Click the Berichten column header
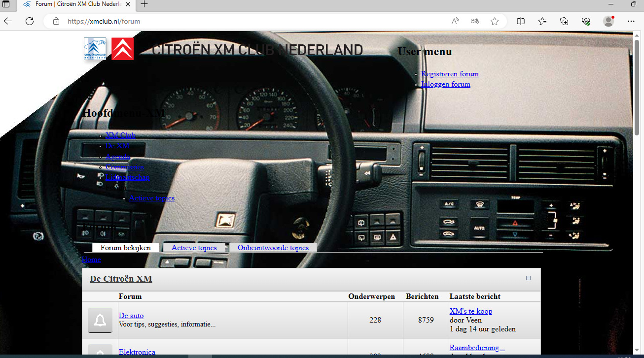 tap(422, 296)
